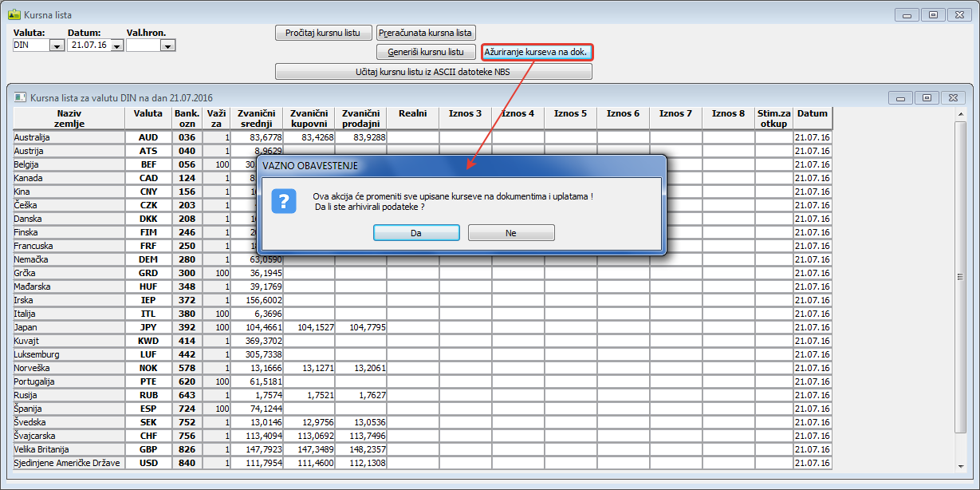Decline the dialog with Ne

tap(511, 232)
